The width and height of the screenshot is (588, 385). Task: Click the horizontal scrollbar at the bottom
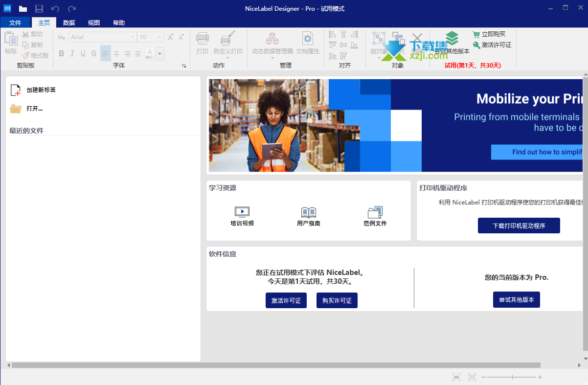(x=276, y=365)
